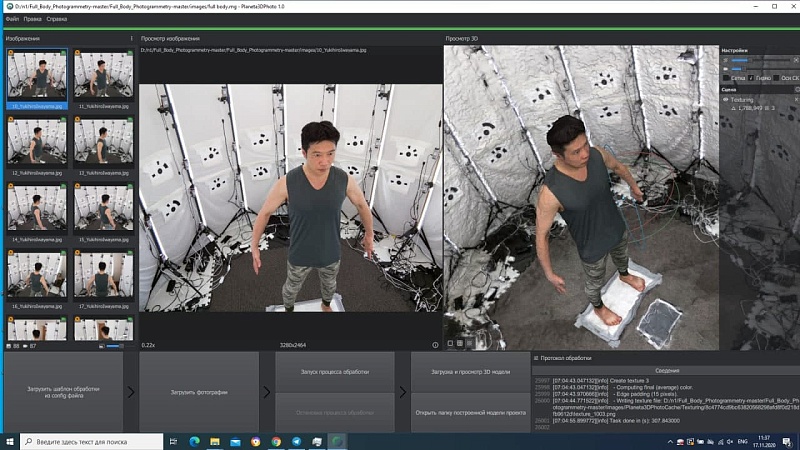Open Task View on taskbar
The height and width of the screenshot is (450, 800).
(x=173, y=441)
